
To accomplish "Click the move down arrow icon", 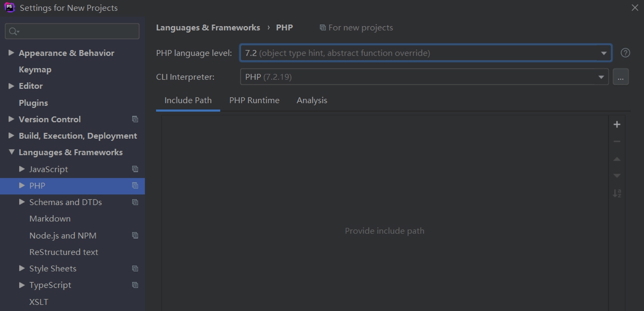I will click(617, 176).
